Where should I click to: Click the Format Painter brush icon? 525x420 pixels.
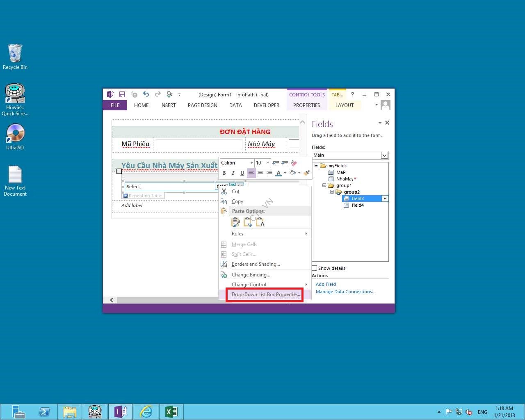pyautogui.click(x=306, y=173)
